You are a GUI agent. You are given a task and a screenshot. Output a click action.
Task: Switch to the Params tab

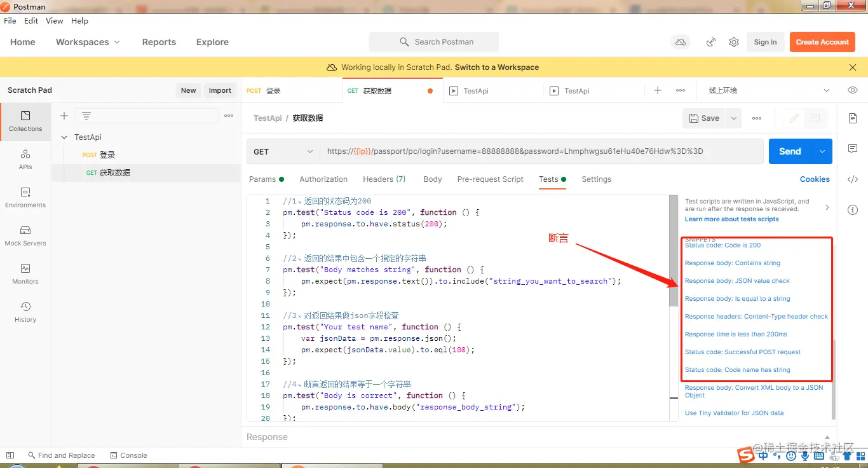click(266, 179)
